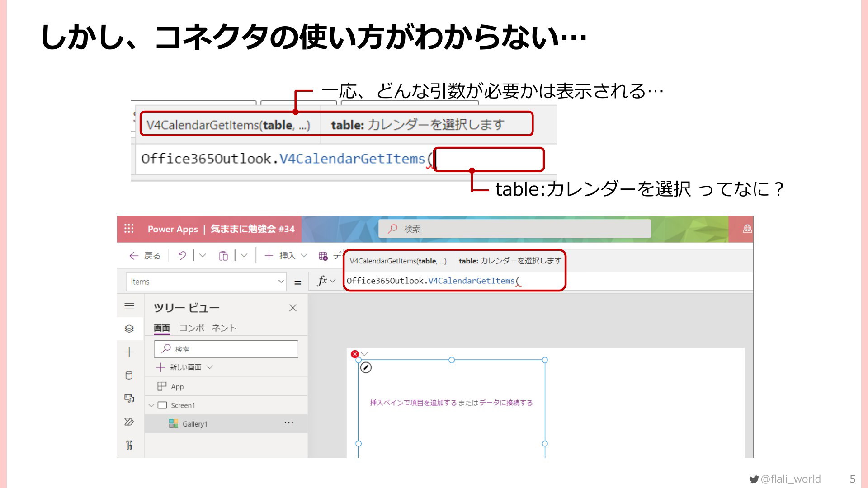Expand the 挿入 dropdown chevron
The width and height of the screenshot is (868, 488).
click(x=304, y=256)
